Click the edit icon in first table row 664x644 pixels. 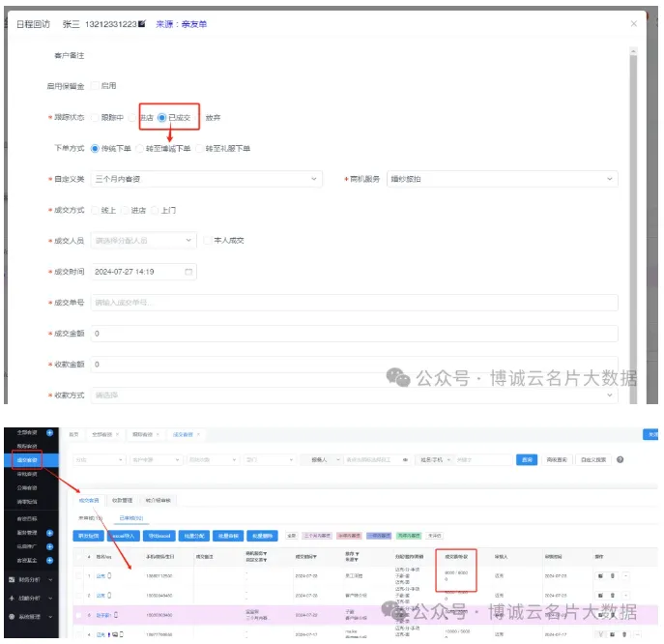tap(599, 575)
